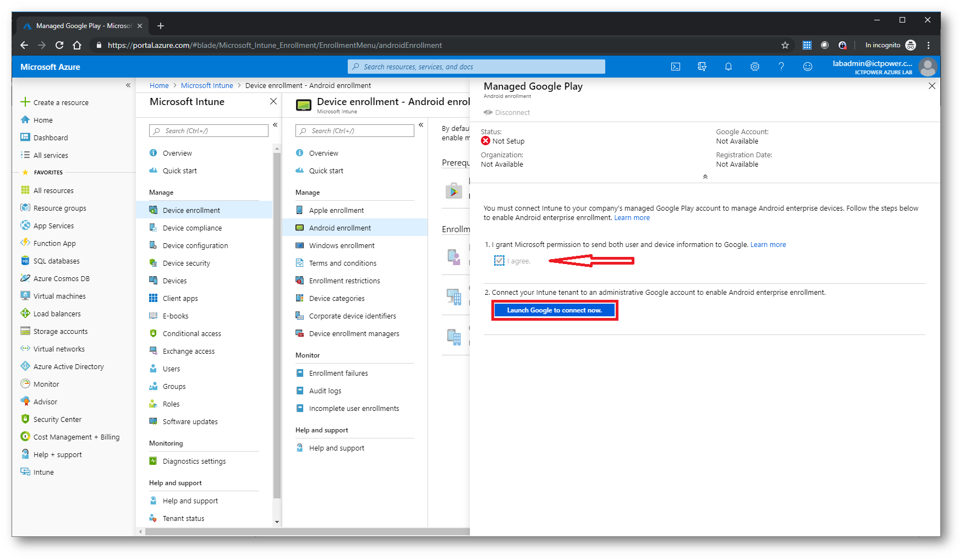Click the labadmin account avatar
964x560 pixels.
(928, 67)
